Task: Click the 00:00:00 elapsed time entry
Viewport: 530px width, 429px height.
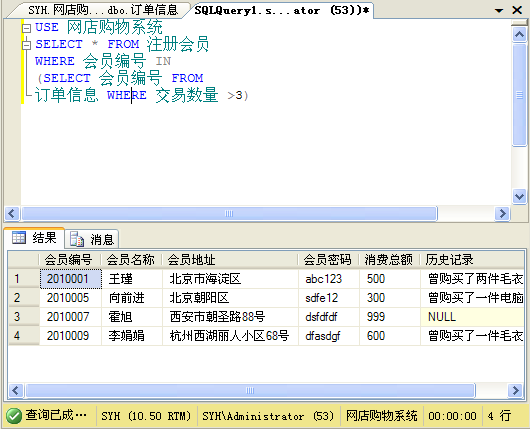Action: tap(452, 416)
